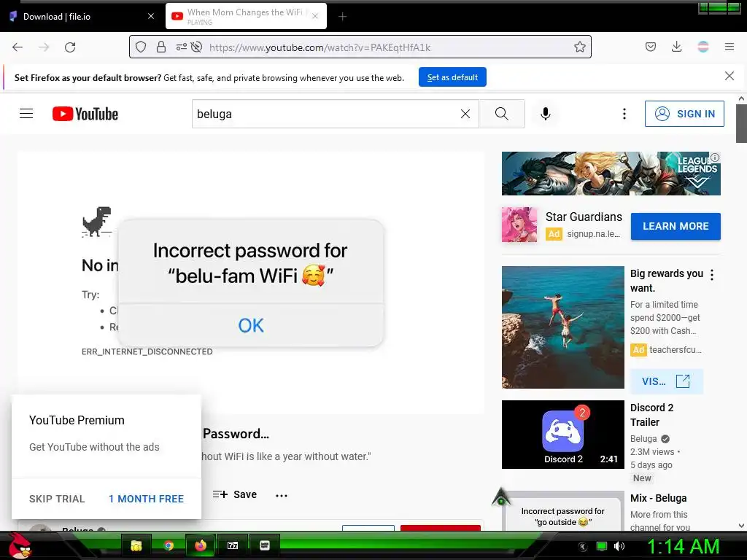Dismiss the default browser notification bar
747x560 pixels.
pyautogui.click(x=729, y=76)
